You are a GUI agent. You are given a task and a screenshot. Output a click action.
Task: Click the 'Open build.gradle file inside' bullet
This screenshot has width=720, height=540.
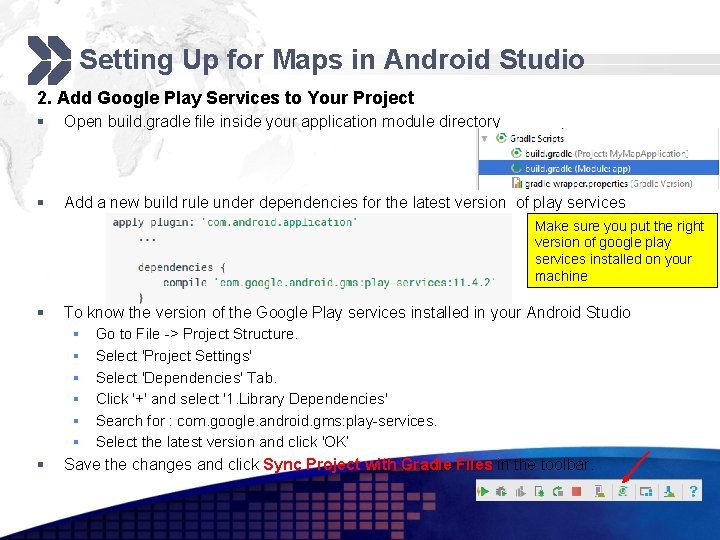(282, 122)
